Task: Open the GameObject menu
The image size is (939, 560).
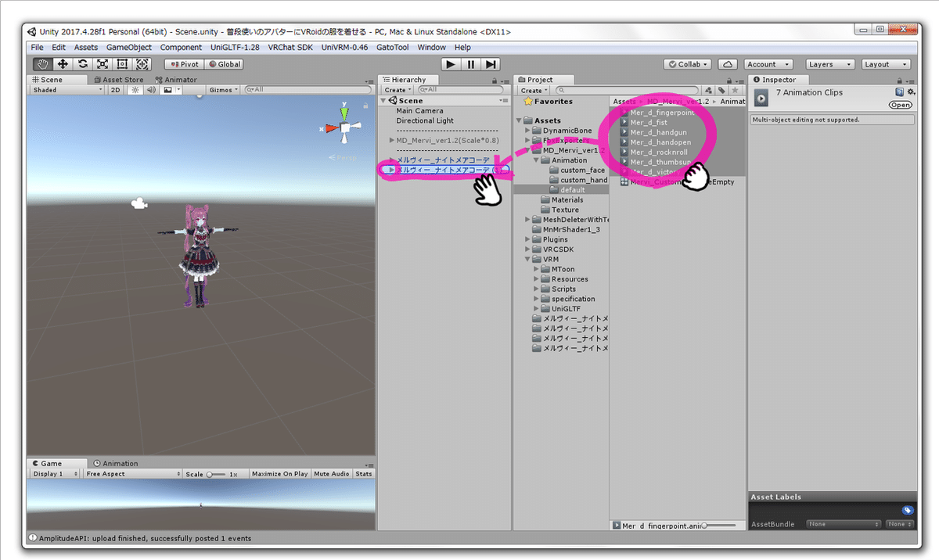Action: click(x=129, y=48)
